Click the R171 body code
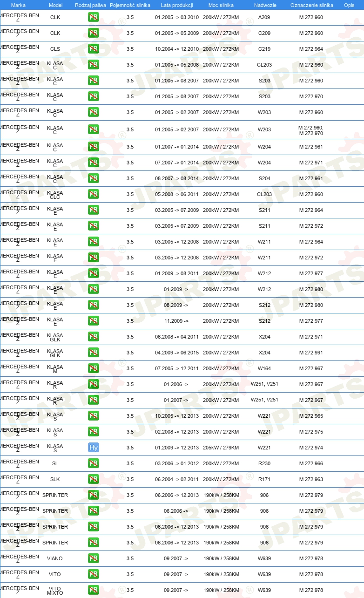 pyautogui.click(x=264, y=479)
